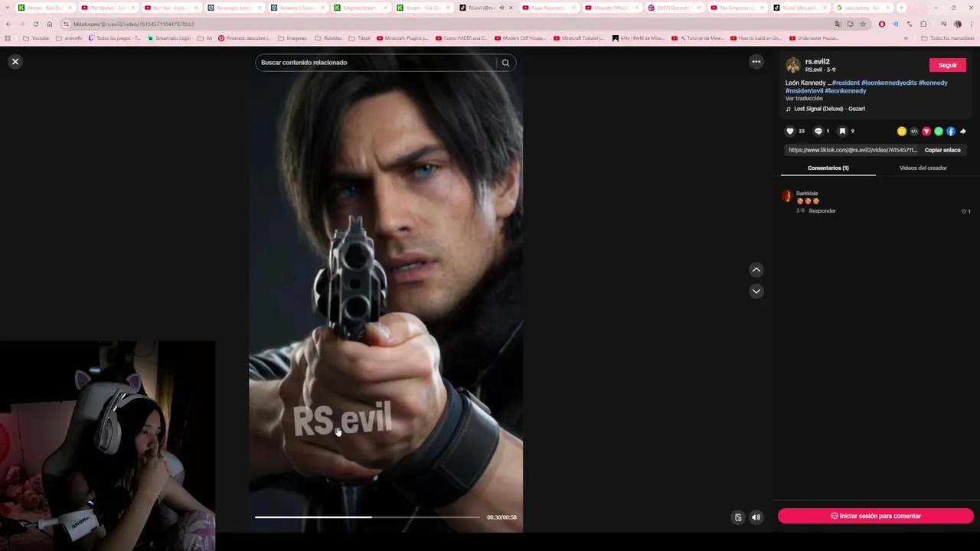980x551 pixels.
Task: Open the #leonkennedyedits hashtag
Action: point(889,83)
